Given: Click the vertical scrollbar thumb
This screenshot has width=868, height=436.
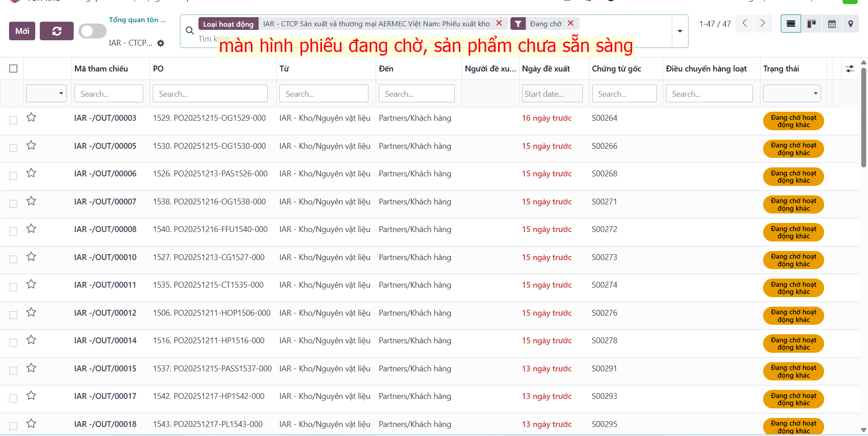Looking at the screenshot, I should coord(863,118).
